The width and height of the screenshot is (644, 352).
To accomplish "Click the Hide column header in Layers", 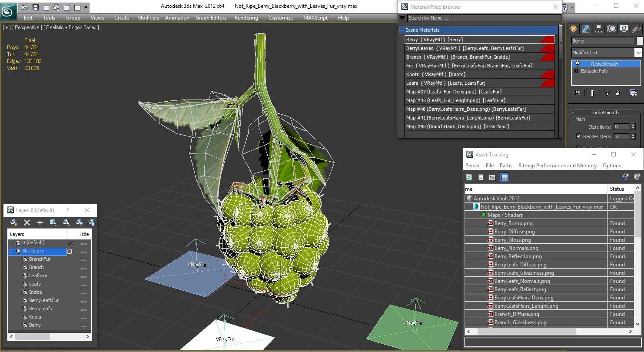I will pos(84,234).
